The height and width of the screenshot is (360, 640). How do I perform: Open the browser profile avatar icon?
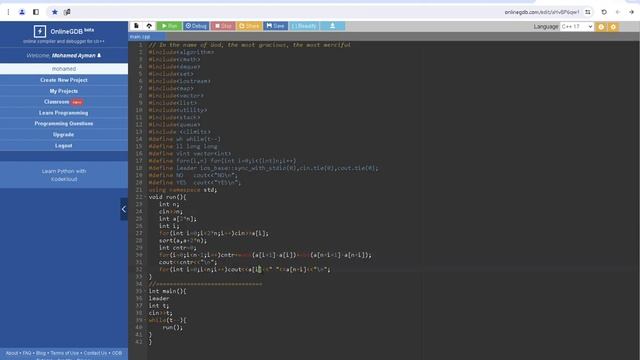point(22,12)
